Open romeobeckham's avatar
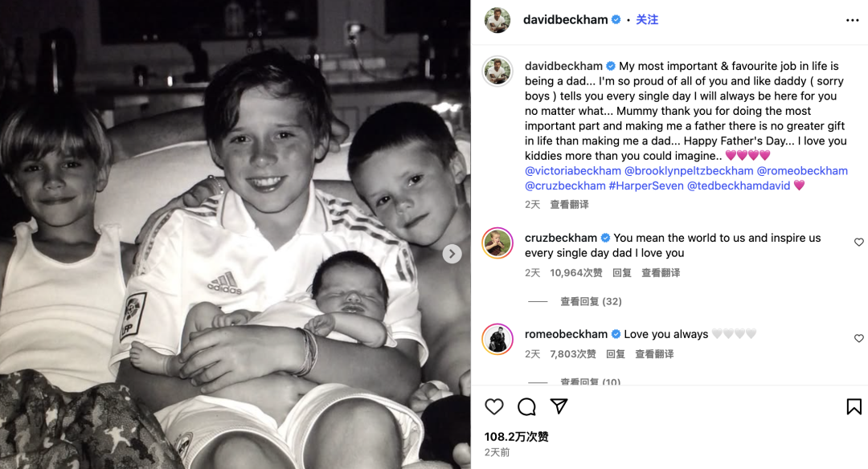The width and height of the screenshot is (868, 469). tap(497, 339)
